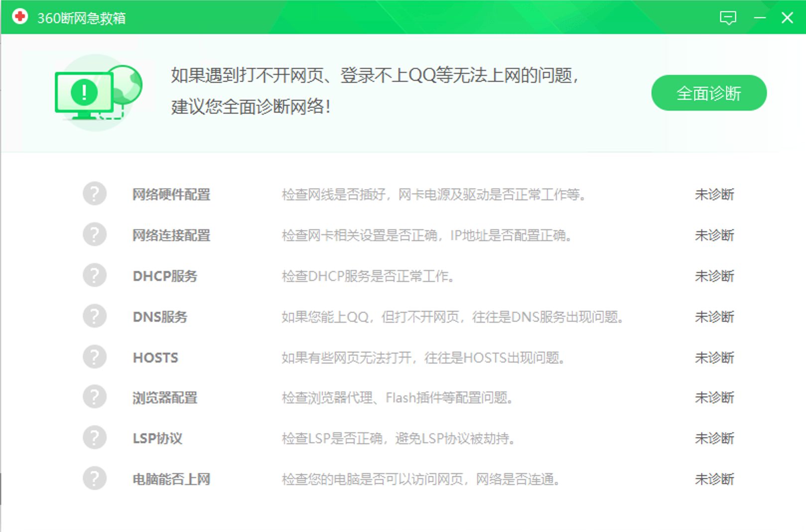Image resolution: width=806 pixels, height=532 pixels.
Task: Click 未诊断 status next to 电脑能否上网
Action: [715, 479]
